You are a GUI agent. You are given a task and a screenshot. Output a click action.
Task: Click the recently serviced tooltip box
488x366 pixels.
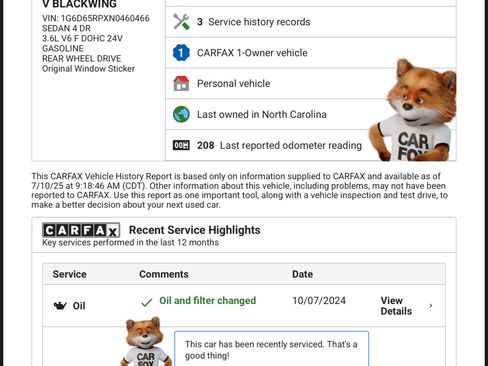(x=271, y=349)
